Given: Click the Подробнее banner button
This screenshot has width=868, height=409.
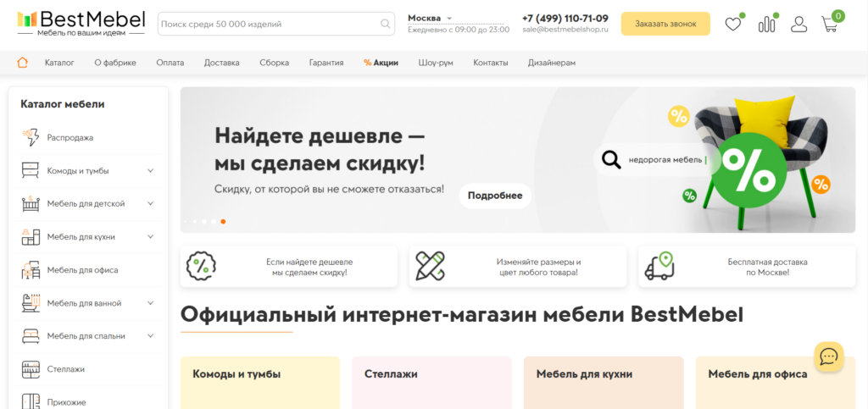Looking at the screenshot, I should tap(495, 196).
